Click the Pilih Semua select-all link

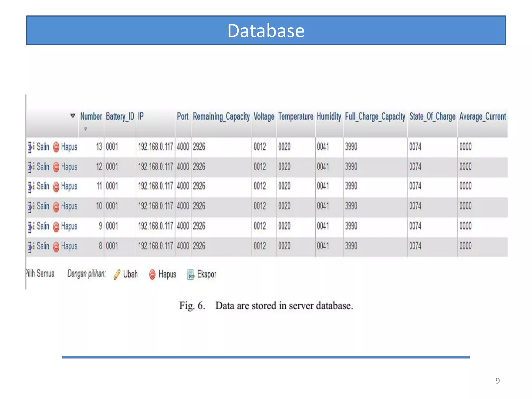(40, 274)
